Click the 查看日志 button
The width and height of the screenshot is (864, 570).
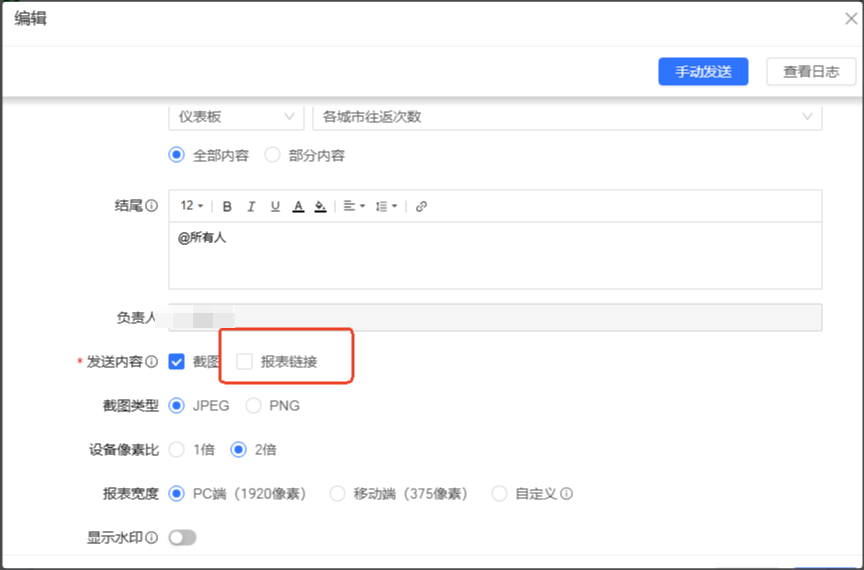tap(811, 72)
